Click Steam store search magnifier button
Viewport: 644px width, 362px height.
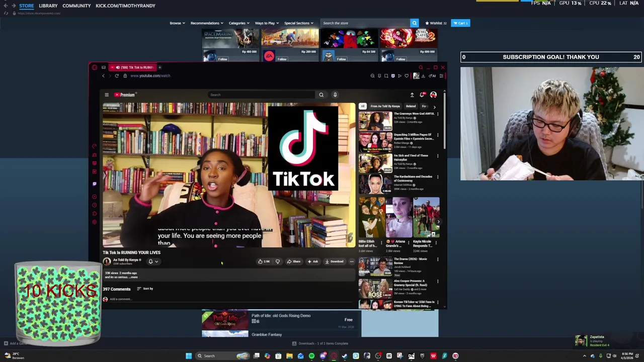(x=415, y=23)
